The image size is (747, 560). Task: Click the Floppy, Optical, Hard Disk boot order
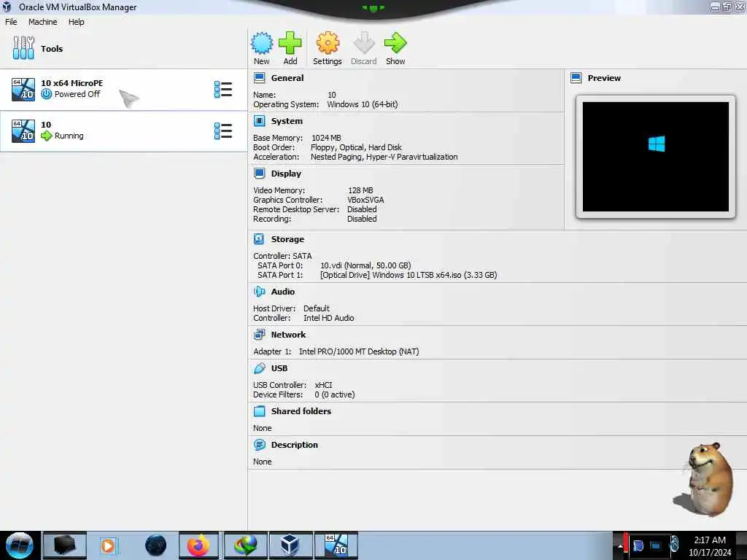pyautogui.click(x=356, y=147)
